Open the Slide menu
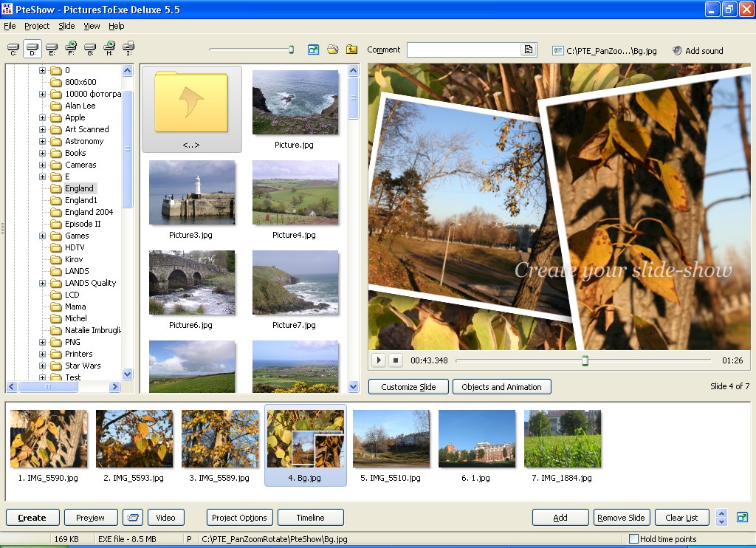Viewport: 756px width, 548px height. pyautogui.click(x=66, y=26)
